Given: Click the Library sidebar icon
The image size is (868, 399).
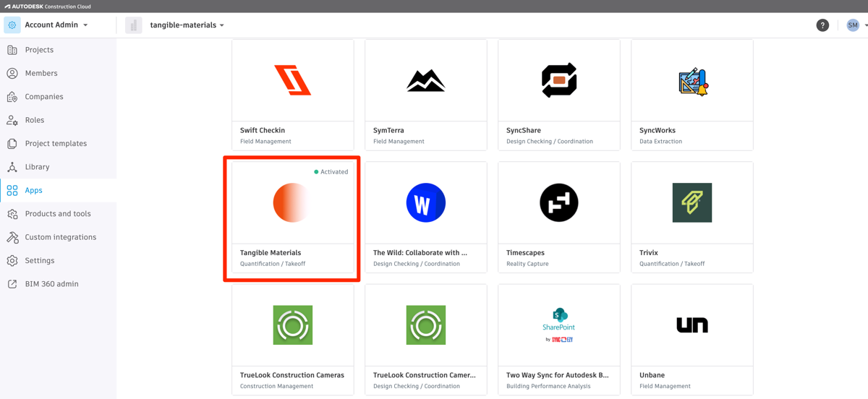Looking at the screenshot, I should (x=12, y=167).
